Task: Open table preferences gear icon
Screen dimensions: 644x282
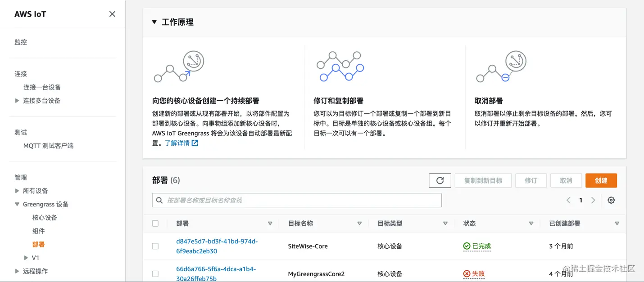Action: tap(611, 200)
